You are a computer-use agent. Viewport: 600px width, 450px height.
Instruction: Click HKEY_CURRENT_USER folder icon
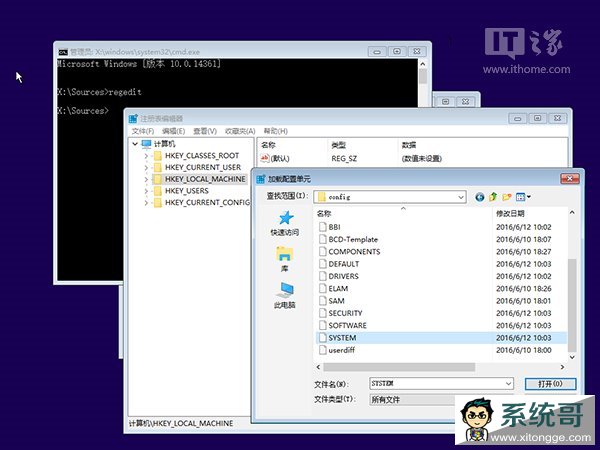coord(157,167)
